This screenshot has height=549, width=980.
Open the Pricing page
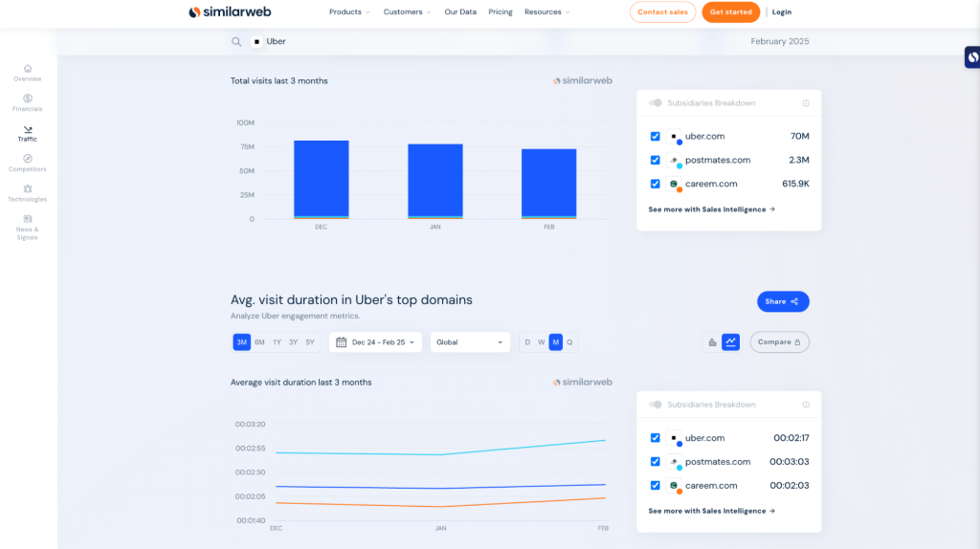coord(500,11)
